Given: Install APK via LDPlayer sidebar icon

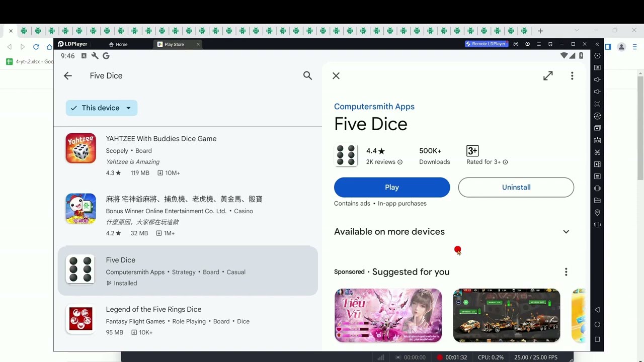Looking at the screenshot, I should coord(597,140).
